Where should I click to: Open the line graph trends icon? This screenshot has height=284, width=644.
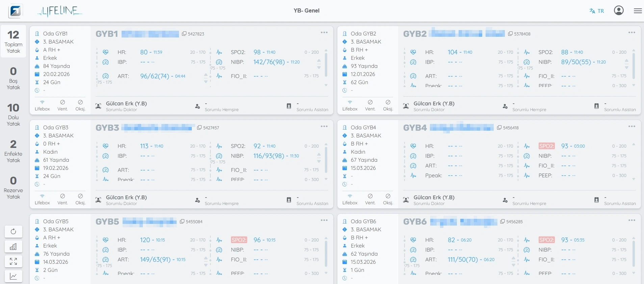14,276
